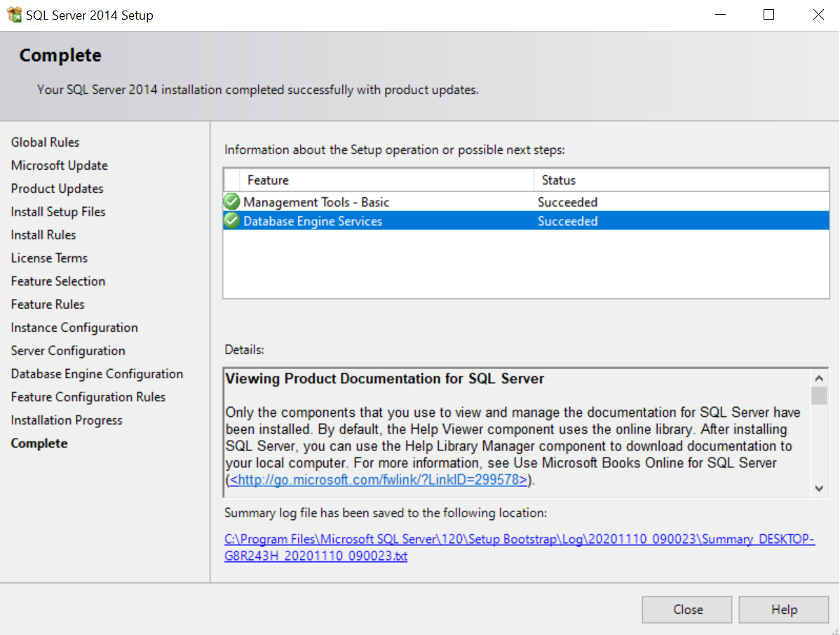Minimize the SQL Server 2014 Setup window

(720, 15)
